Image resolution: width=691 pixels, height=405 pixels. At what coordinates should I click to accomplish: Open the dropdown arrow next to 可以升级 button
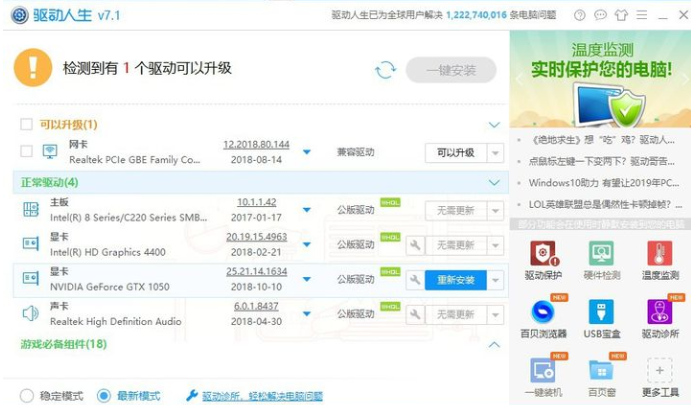pos(495,153)
